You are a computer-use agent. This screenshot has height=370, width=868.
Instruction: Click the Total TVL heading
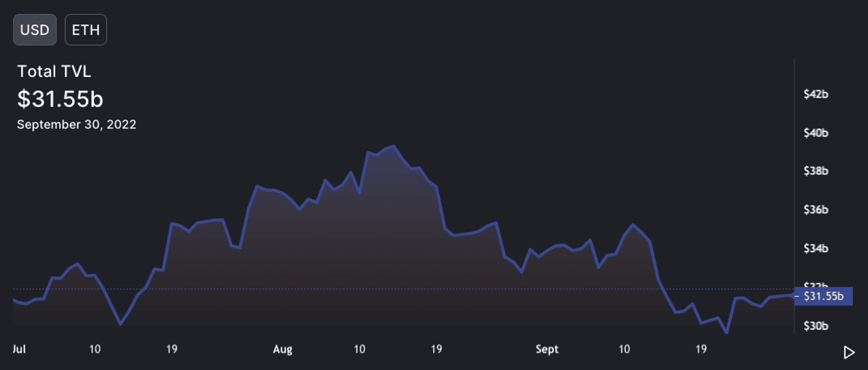(54, 72)
